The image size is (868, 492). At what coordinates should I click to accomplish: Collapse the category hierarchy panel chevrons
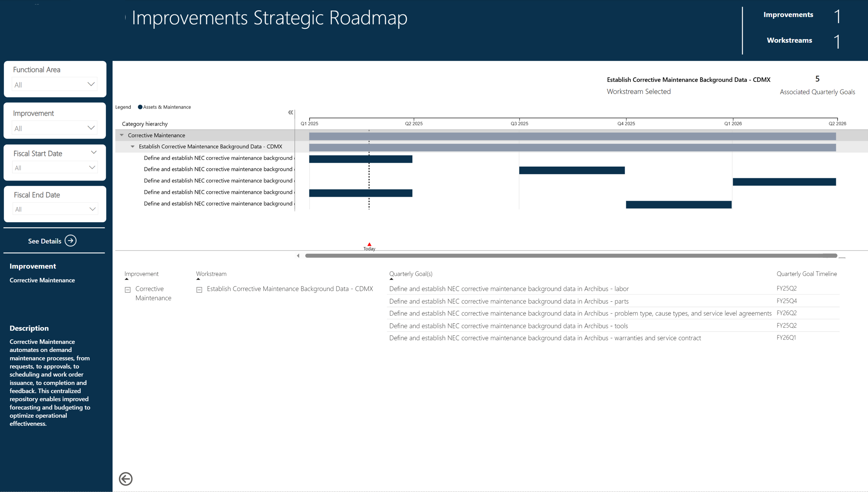click(290, 112)
